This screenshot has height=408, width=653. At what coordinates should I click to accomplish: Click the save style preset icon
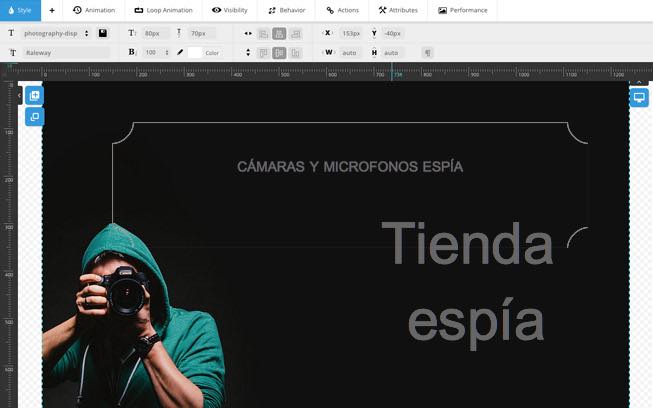click(103, 33)
